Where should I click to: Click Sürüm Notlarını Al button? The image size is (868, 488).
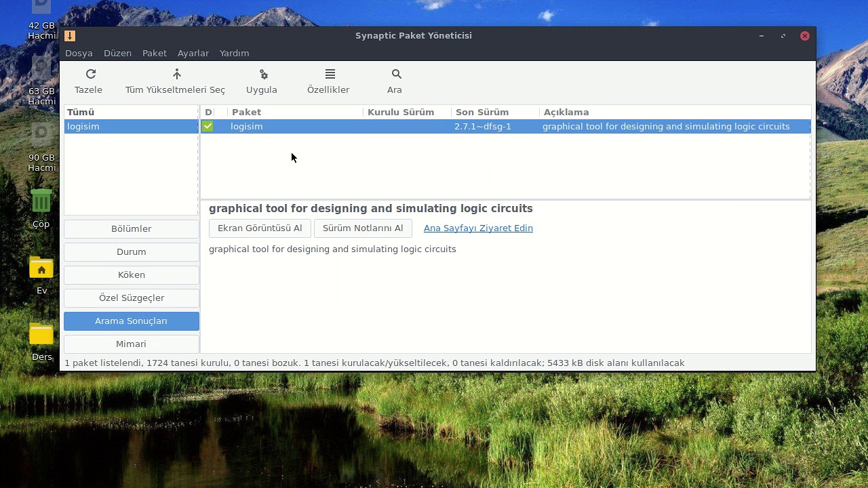363,228
